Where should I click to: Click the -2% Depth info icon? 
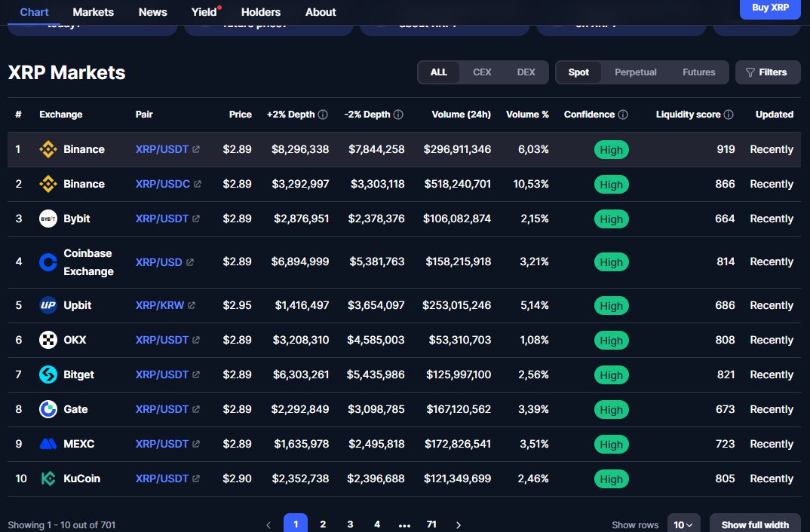(398, 115)
